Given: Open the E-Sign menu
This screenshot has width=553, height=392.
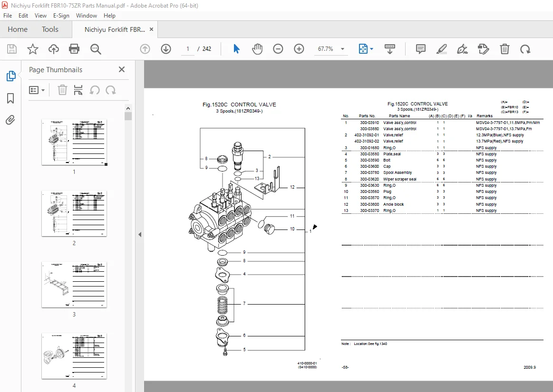Looking at the screenshot, I should coord(61,16).
